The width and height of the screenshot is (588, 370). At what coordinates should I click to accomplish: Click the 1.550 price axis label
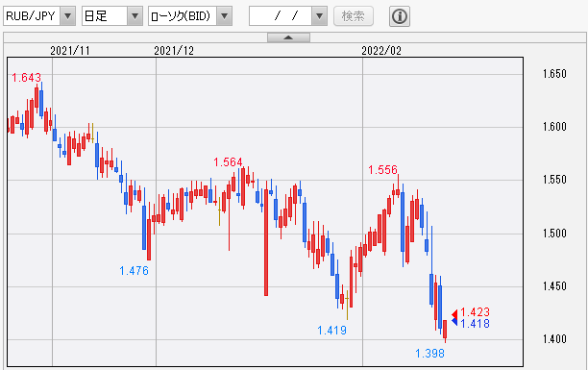coord(554,180)
